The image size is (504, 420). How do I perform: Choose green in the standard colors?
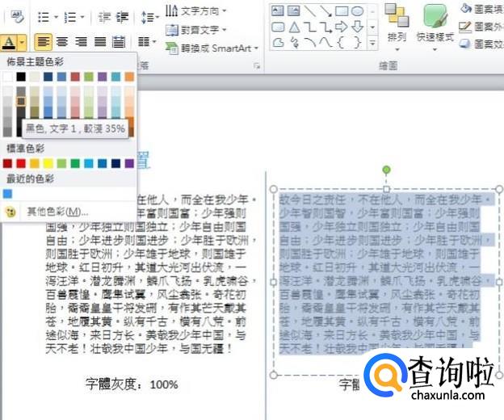75,164
